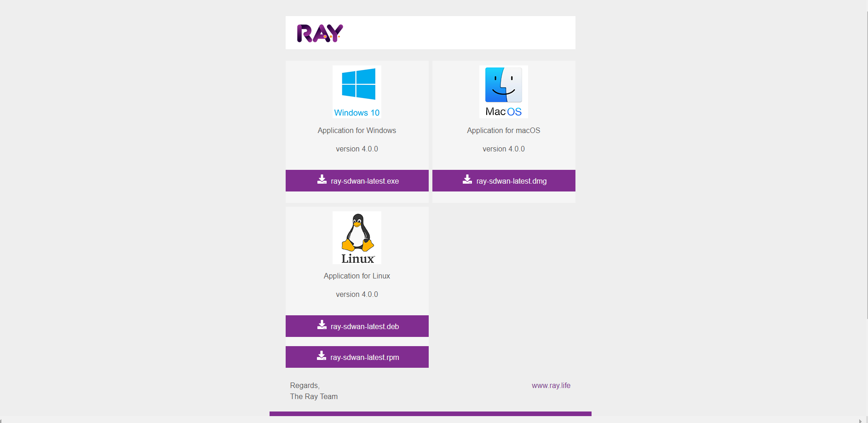The width and height of the screenshot is (868, 423).
Task: Click "version 4.0.0" under Application for macOS
Action: coord(504,149)
